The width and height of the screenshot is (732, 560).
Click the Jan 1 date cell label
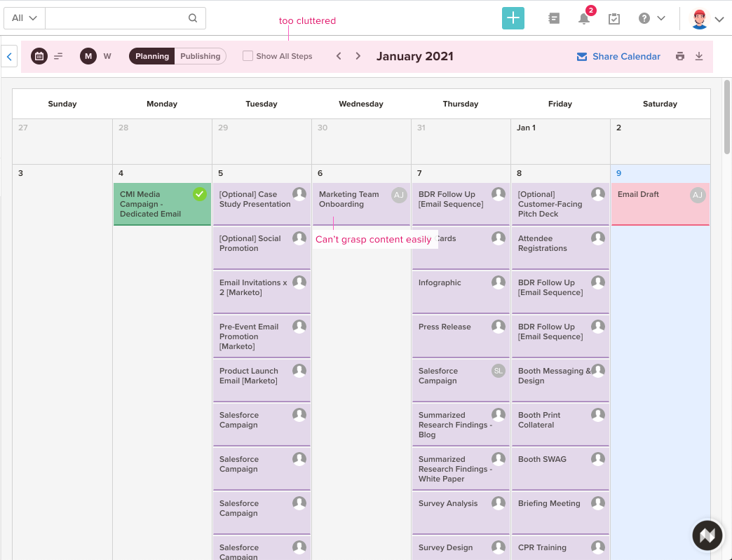pos(526,128)
